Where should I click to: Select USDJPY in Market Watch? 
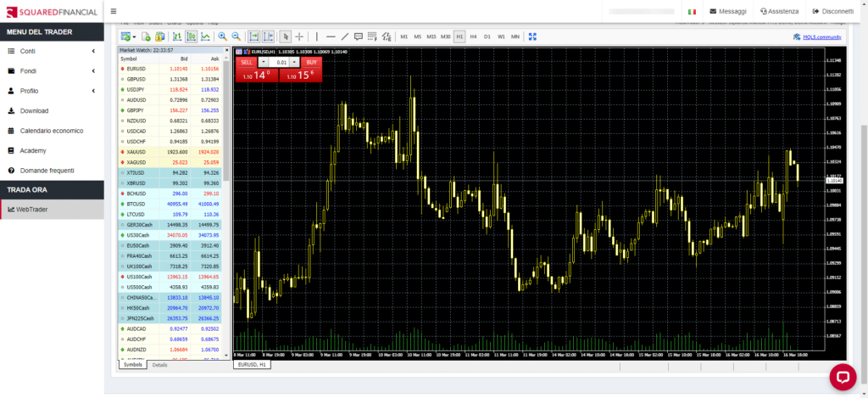coord(170,89)
